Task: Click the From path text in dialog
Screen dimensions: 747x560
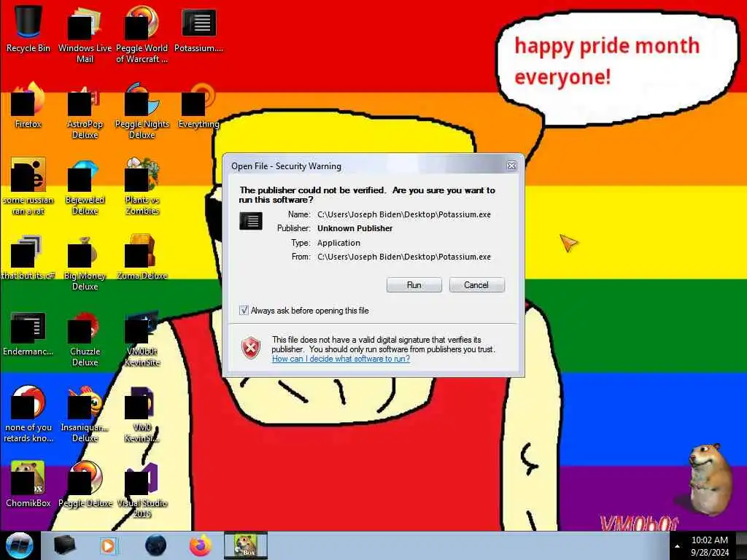Action: 404,257
